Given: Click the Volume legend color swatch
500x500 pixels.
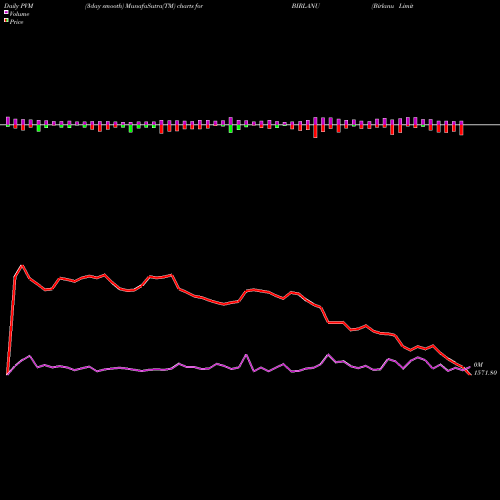Looking at the screenshot, I should 6,13.
